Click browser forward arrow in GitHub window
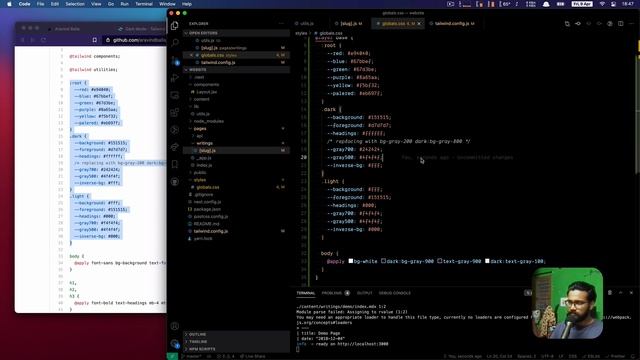This screenshot has width=640, height=360. (x=33, y=40)
